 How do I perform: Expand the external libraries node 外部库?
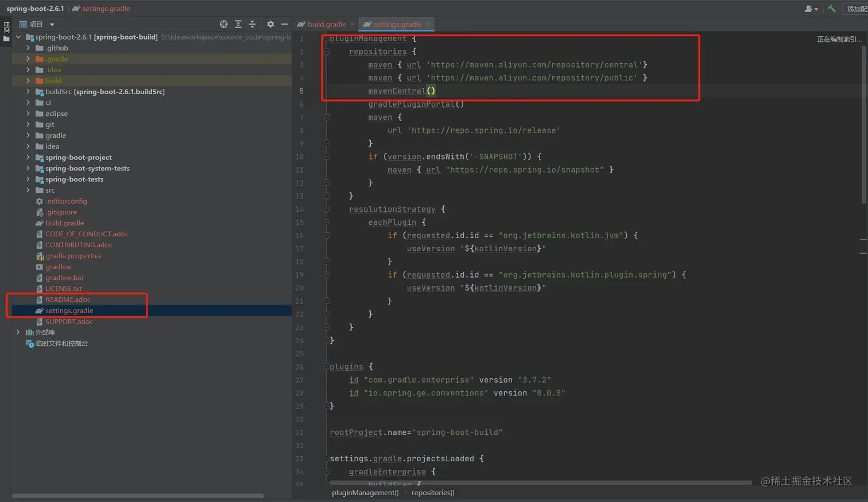pyautogui.click(x=18, y=332)
